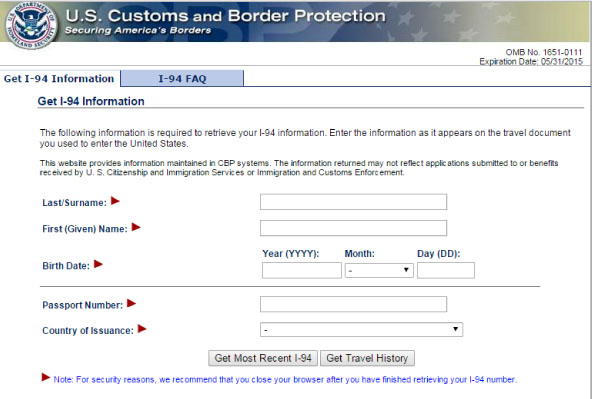Click the red arrow beside Passport Number
This screenshot has height=399, width=592.
131,303
